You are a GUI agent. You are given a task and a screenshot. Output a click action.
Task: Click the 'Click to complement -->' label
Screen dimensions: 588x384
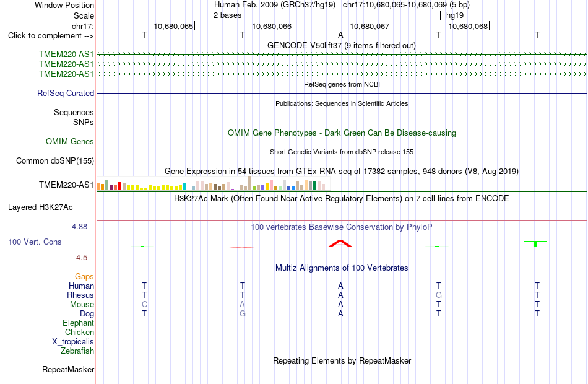pos(51,36)
